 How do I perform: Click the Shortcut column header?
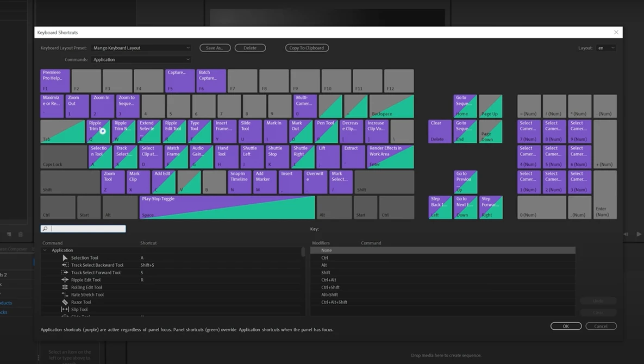coord(148,243)
